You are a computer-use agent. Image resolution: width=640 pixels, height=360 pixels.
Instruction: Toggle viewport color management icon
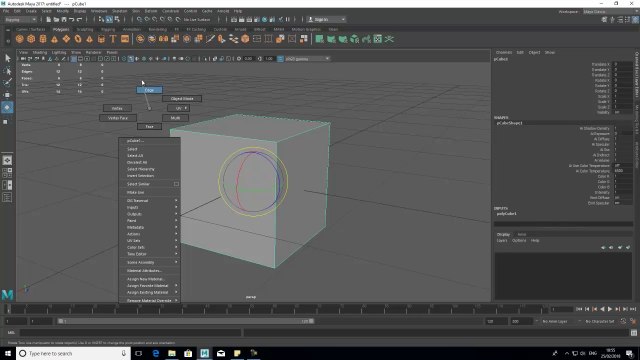point(280,59)
